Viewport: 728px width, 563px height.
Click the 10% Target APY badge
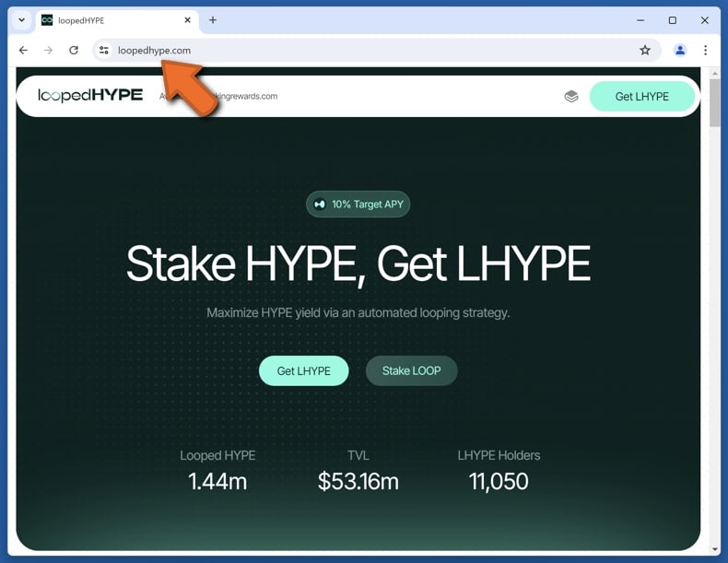click(x=358, y=205)
